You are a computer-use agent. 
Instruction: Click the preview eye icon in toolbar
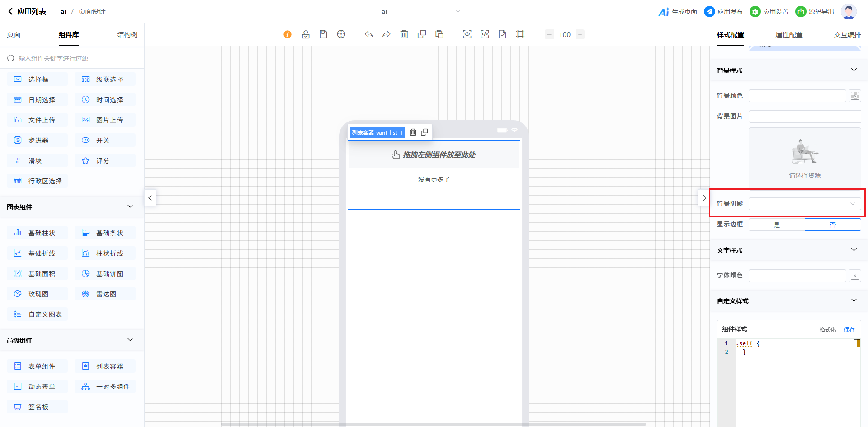(467, 34)
